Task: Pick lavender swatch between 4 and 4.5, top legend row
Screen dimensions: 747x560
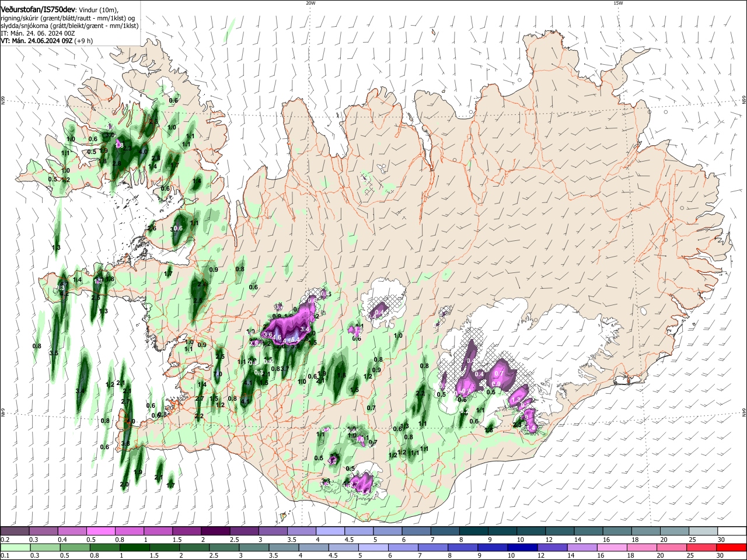Action: pos(330,531)
